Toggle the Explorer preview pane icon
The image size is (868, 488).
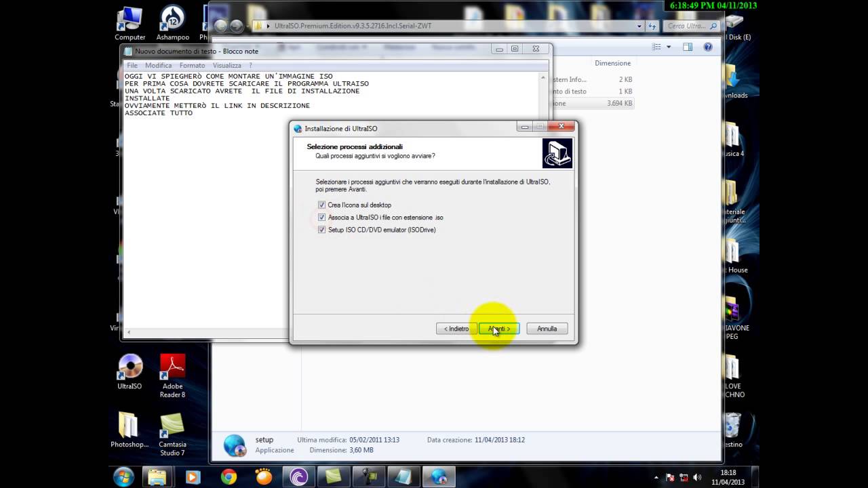click(x=688, y=47)
